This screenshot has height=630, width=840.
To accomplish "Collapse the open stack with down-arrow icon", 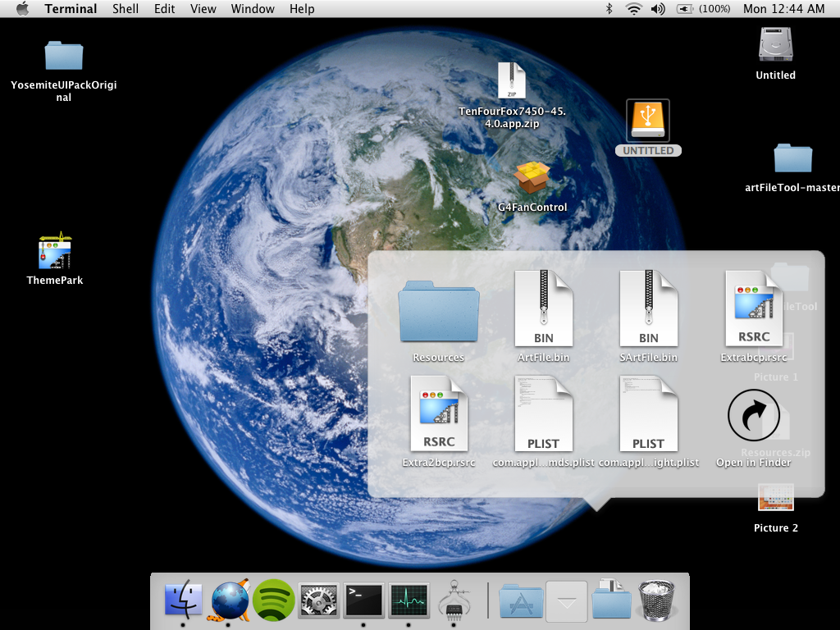I will coord(567,601).
